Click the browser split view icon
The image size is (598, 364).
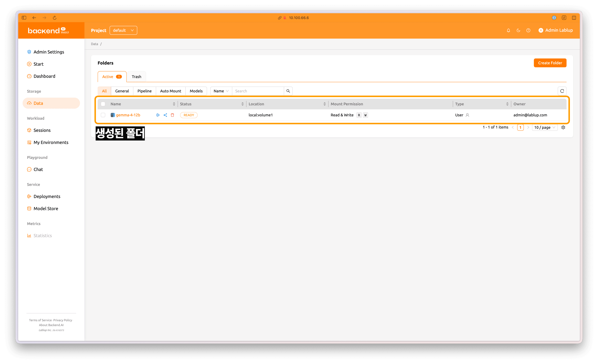(x=574, y=18)
